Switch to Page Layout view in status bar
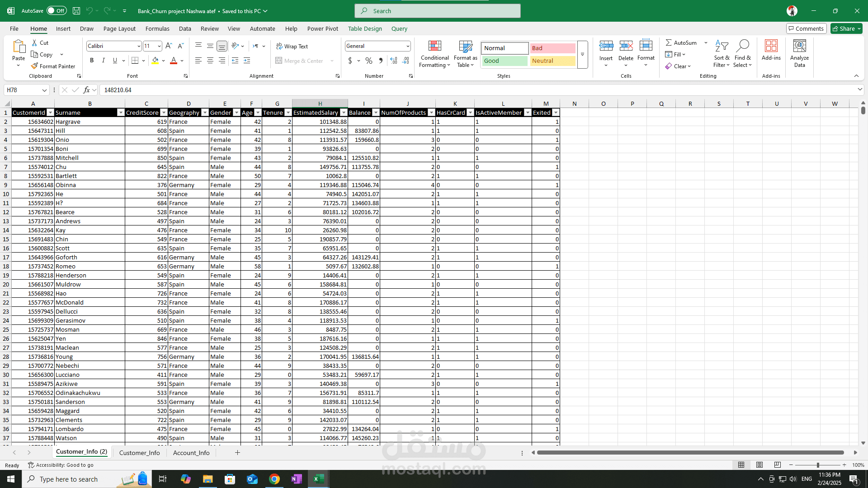This screenshot has height=488, width=868. pos(759,465)
